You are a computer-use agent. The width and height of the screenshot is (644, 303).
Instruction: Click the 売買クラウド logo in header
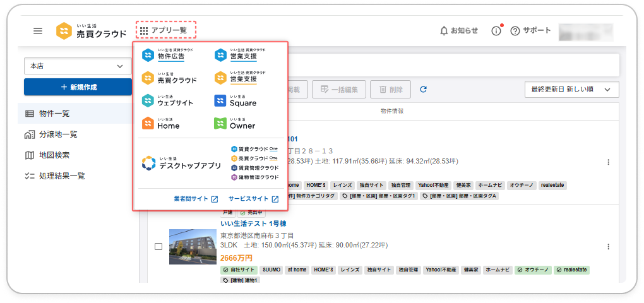click(x=91, y=31)
